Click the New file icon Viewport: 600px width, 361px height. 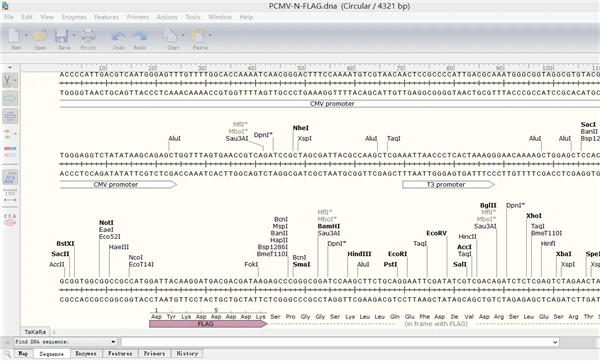pyautogui.click(x=15, y=36)
